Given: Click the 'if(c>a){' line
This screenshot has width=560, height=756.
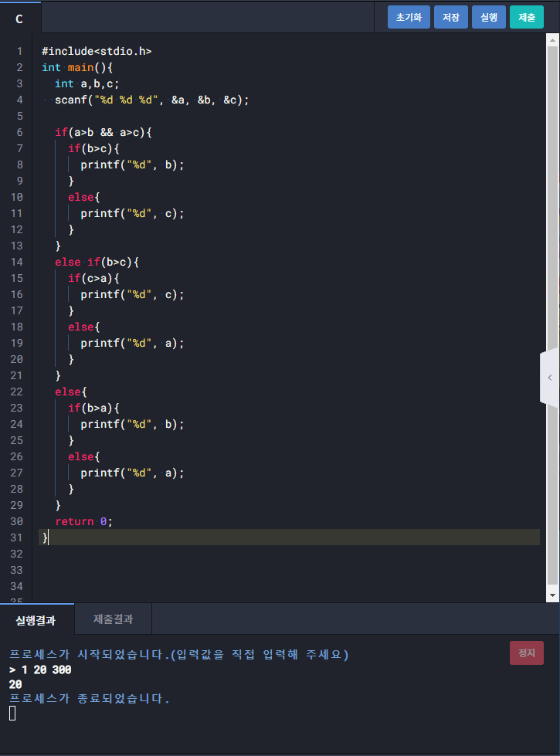Looking at the screenshot, I should point(93,278).
